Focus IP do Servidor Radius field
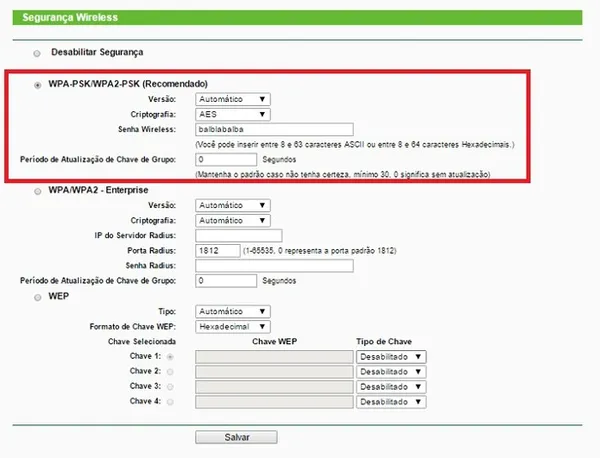 coord(239,236)
